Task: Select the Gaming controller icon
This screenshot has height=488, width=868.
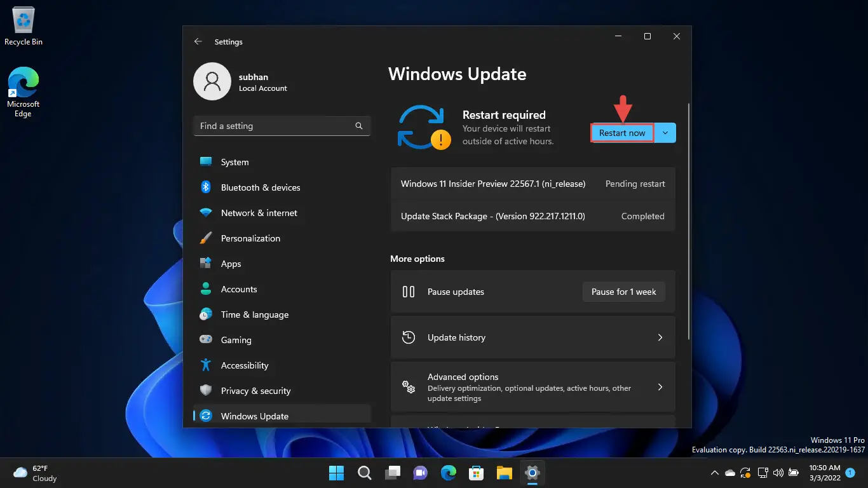Action: coord(206,340)
